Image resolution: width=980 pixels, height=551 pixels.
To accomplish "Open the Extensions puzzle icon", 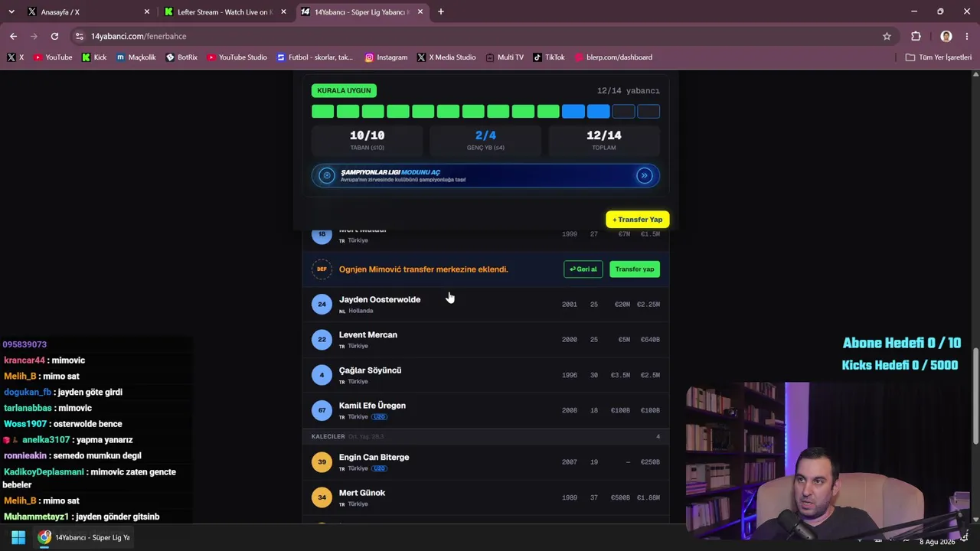I will 916,36.
